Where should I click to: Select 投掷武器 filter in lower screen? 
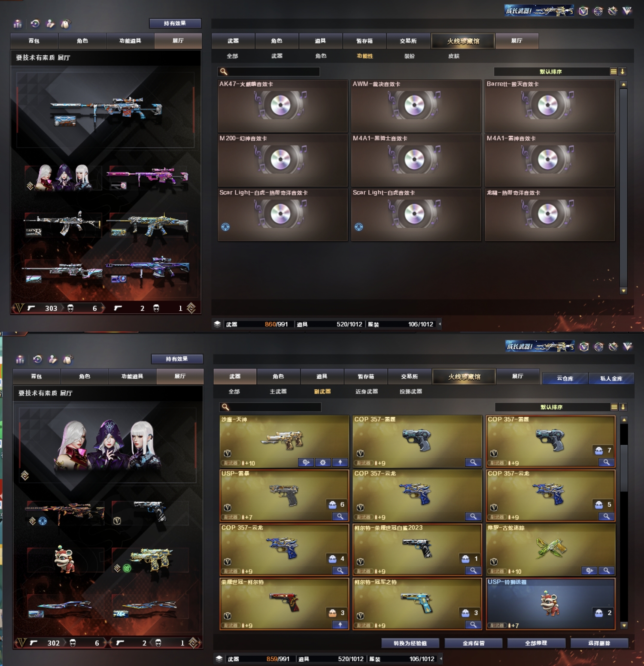tap(411, 391)
